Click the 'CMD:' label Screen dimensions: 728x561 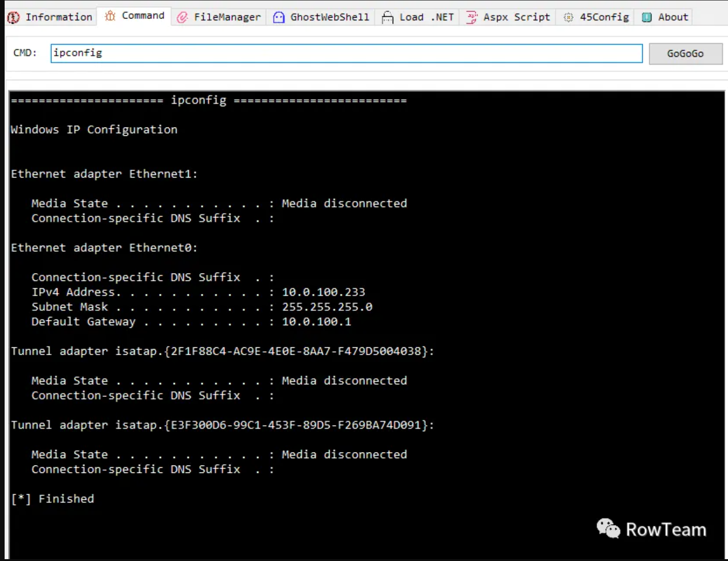[x=25, y=53]
